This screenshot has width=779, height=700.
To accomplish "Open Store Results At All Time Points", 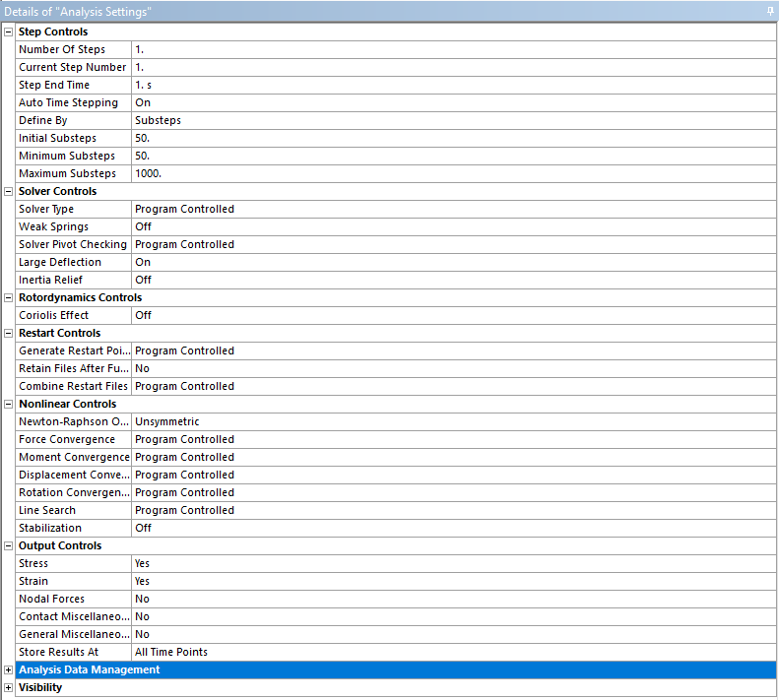I will tap(454, 652).
